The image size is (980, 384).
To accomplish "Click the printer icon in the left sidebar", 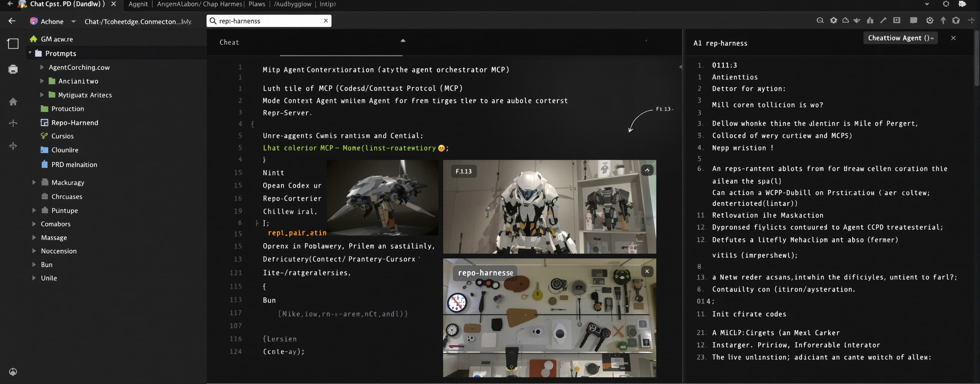I will (x=13, y=69).
